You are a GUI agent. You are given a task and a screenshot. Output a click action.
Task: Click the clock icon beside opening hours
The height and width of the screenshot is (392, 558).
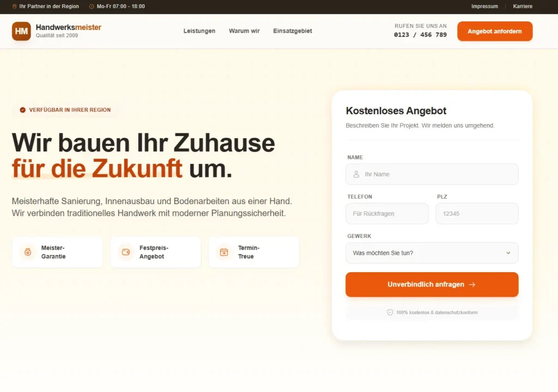(x=92, y=7)
